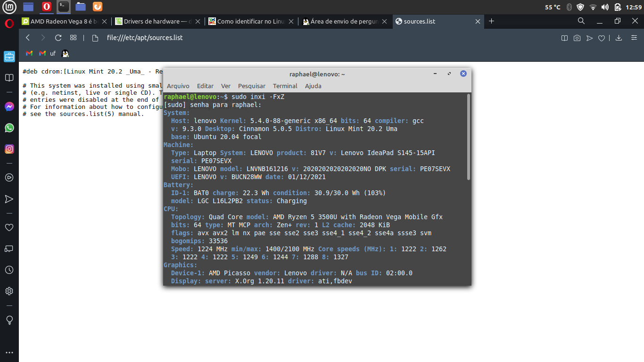Image resolution: width=644 pixels, height=362 pixels.
Task: Search tabs with the magnifier icon
Action: (x=581, y=21)
